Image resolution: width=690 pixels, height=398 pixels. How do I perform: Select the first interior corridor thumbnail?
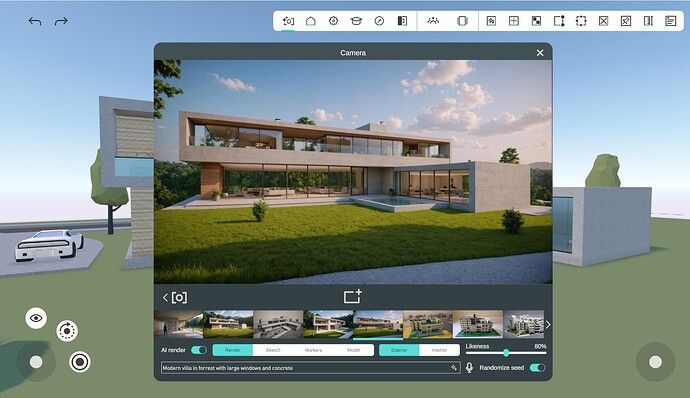[179, 324]
